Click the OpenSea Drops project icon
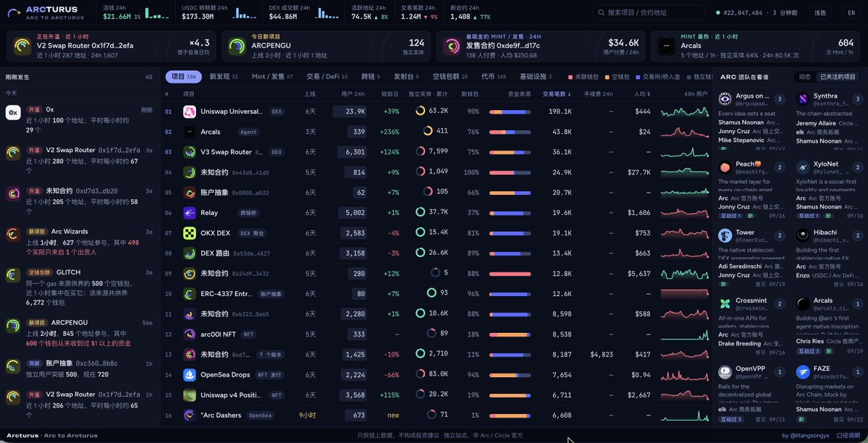The height and width of the screenshot is (443, 868). [x=190, y=375]
